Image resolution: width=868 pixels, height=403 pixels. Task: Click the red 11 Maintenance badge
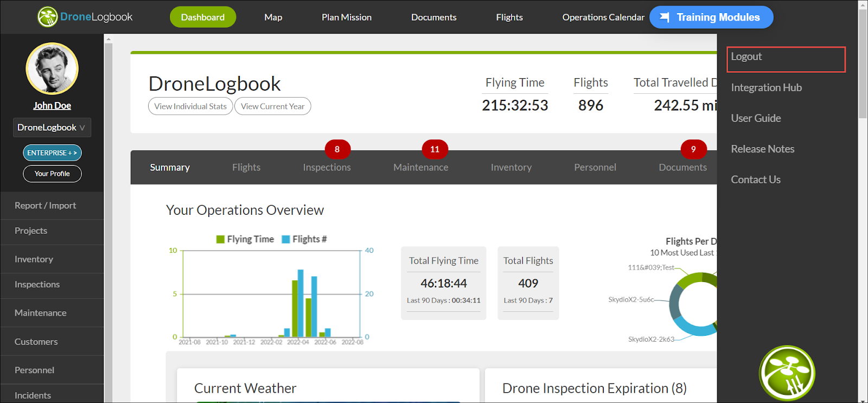pos(435,149)
